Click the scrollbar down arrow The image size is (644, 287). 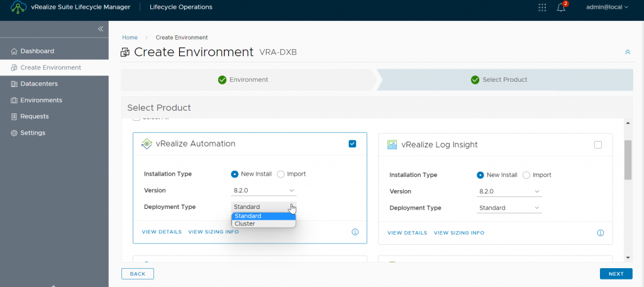pyautogui.click(x=628, y=257)
